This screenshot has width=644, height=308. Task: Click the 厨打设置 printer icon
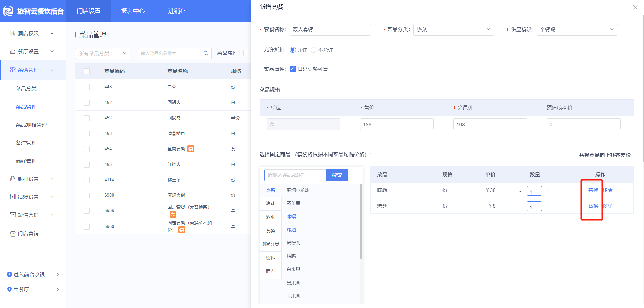[13, 179]
